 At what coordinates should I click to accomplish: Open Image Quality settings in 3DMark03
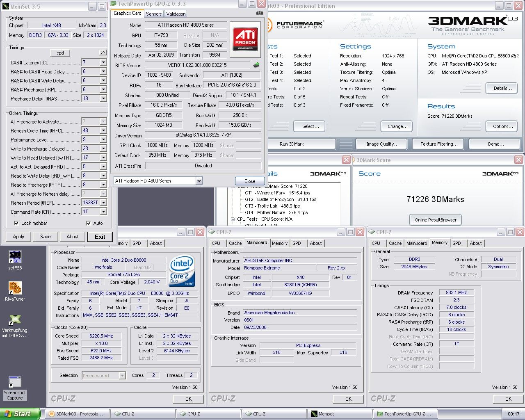coord(382,144)
